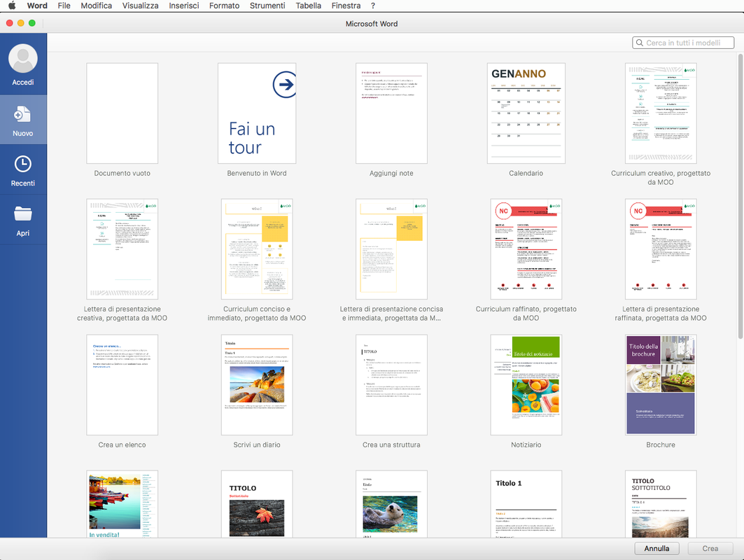Select Lettera di presentazione concisa template
This screenshot has width=744, height=560.
tap(391, 249)
